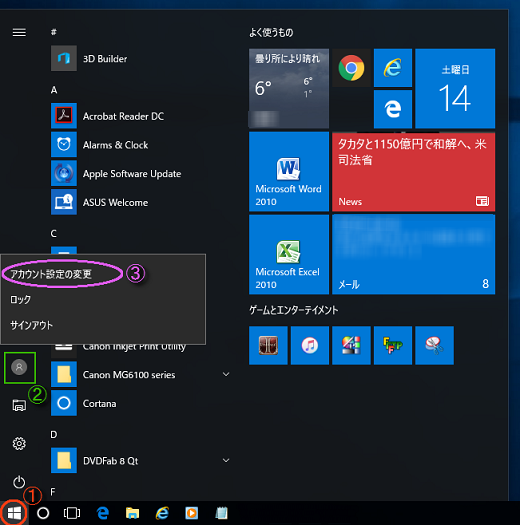This screenshot has width=520, height=525.
Task: Select アカウント設定の変更 from the menu
Action: pos(51,274)
